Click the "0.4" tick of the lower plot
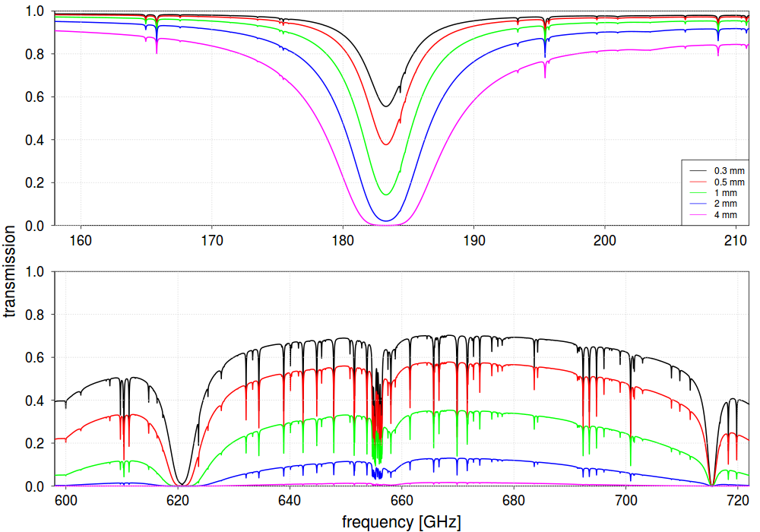Image resolution: width=760 pixels, height=532 pixels. click(x=34, y=401)
